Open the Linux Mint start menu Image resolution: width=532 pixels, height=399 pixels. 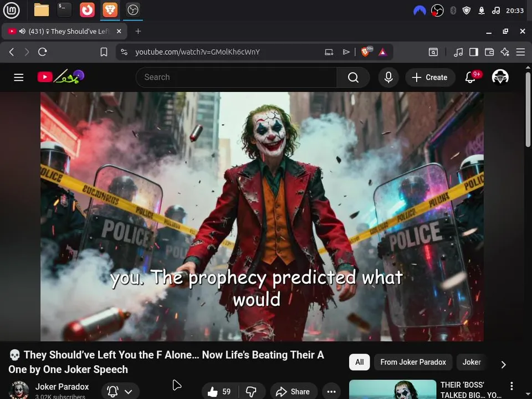click(11, 10)
